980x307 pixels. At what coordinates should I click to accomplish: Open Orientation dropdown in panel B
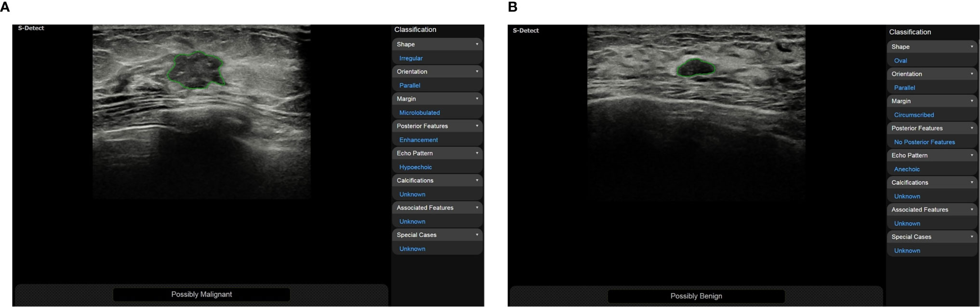(x=932, y=74)
